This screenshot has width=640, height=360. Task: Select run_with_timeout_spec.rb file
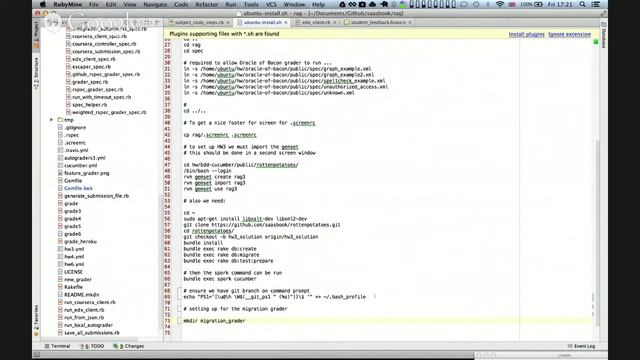[x=101, y=97]
